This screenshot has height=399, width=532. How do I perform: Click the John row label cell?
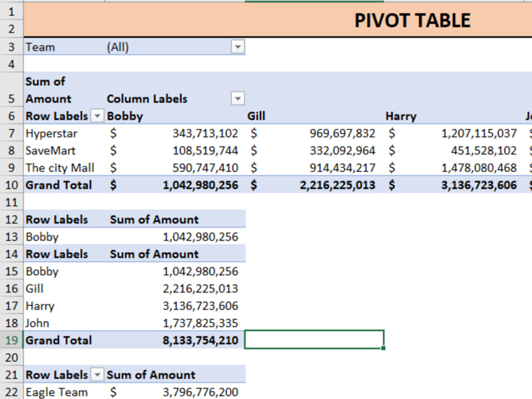point(64,323)
